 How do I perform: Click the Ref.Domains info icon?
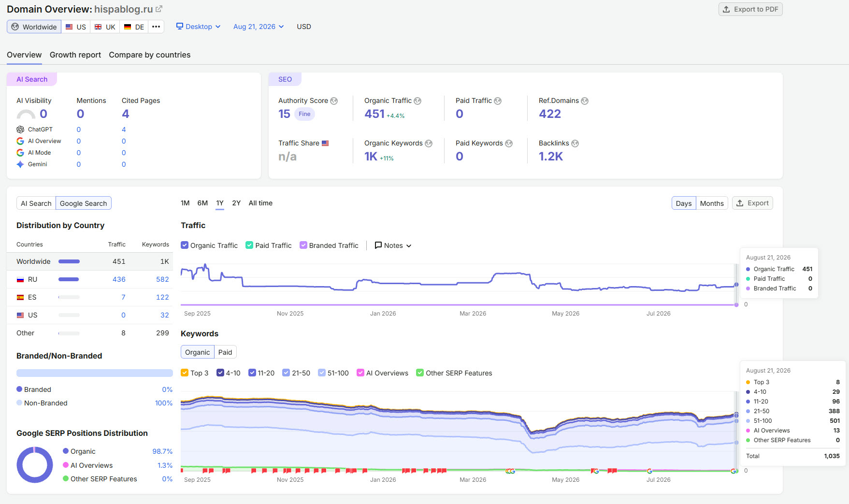tap(585, 101)
